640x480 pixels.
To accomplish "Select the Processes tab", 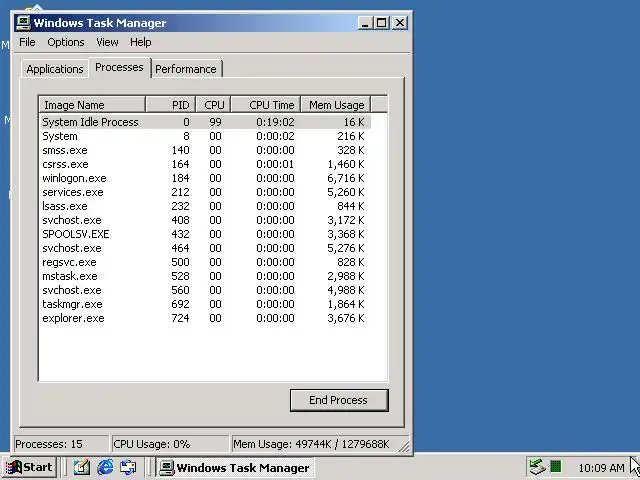I will click(x=119, y=67).
